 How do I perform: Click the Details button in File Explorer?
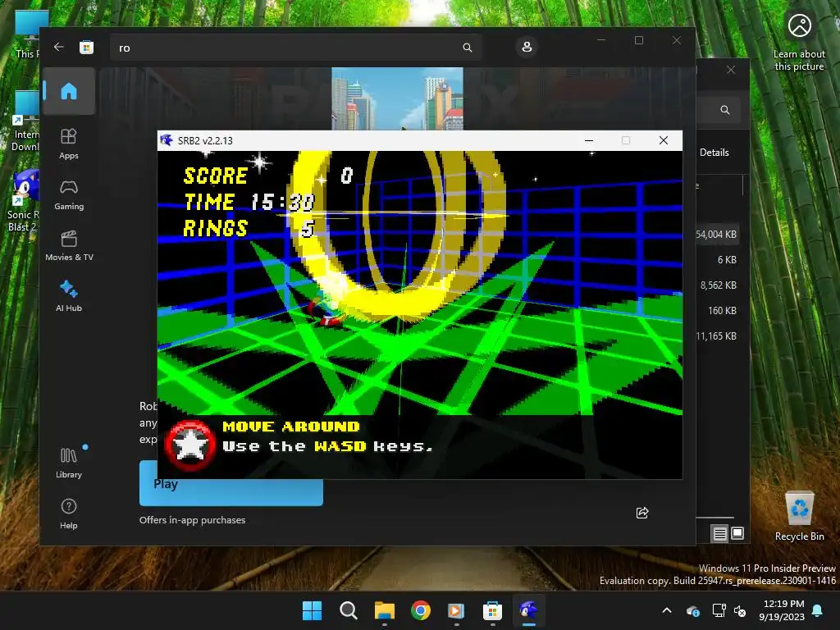(x=714, y=153)
